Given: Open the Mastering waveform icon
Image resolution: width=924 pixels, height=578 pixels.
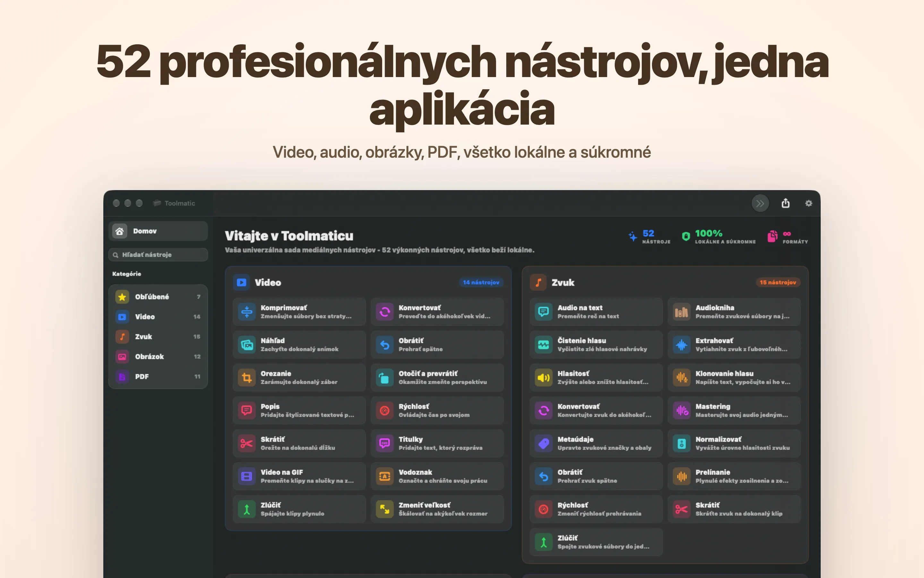Looking at the screenshot, I should click(x=681, y=411).
